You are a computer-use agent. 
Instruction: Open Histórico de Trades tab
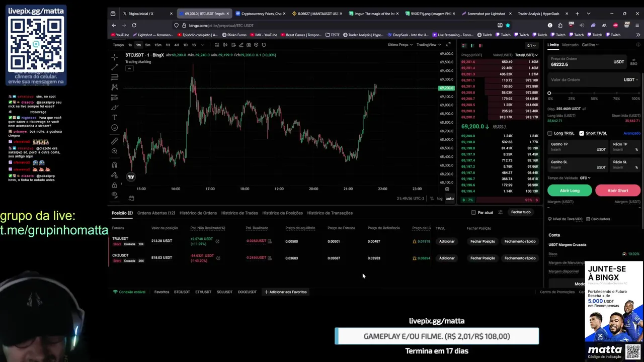[239, 213]
